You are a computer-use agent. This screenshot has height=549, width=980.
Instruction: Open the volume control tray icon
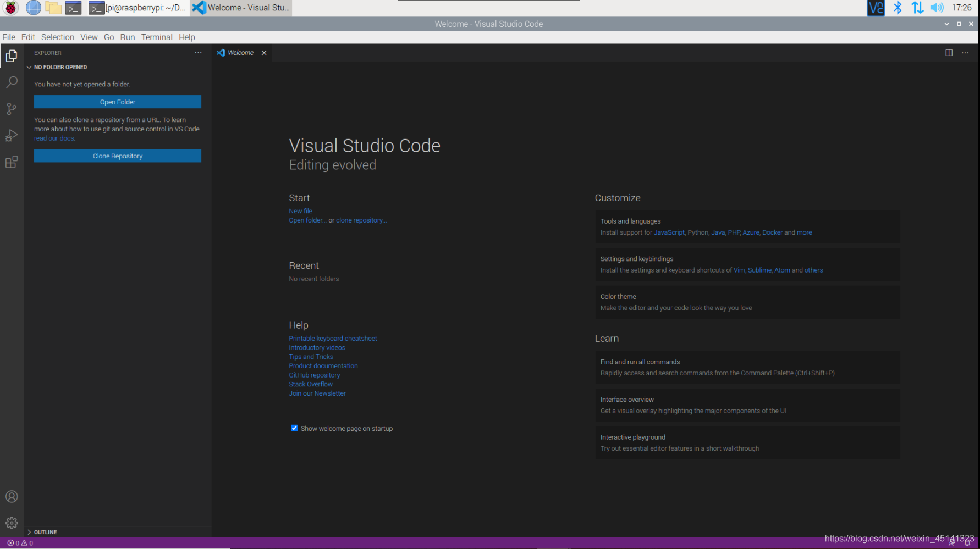pyautogui.click(x=937, y=8)
